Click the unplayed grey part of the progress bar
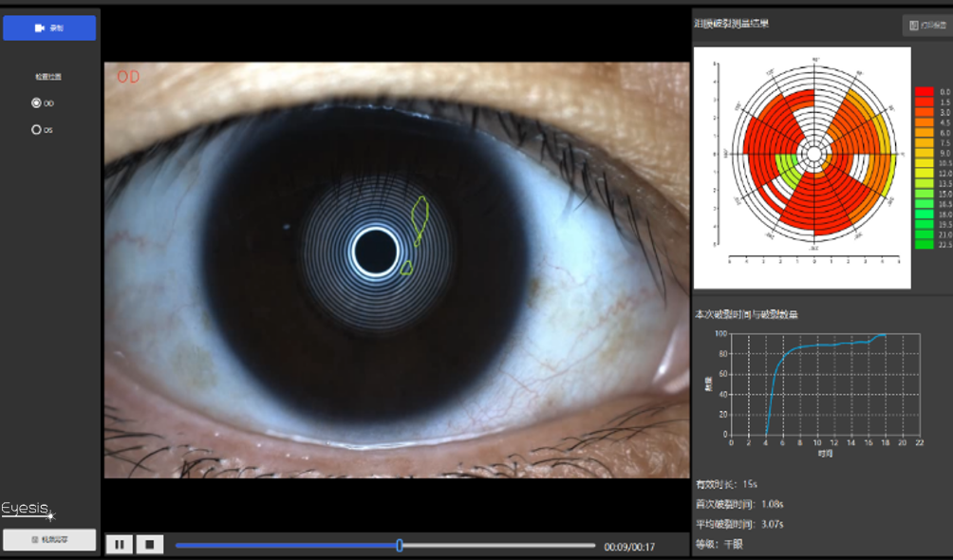 point(499,546)
